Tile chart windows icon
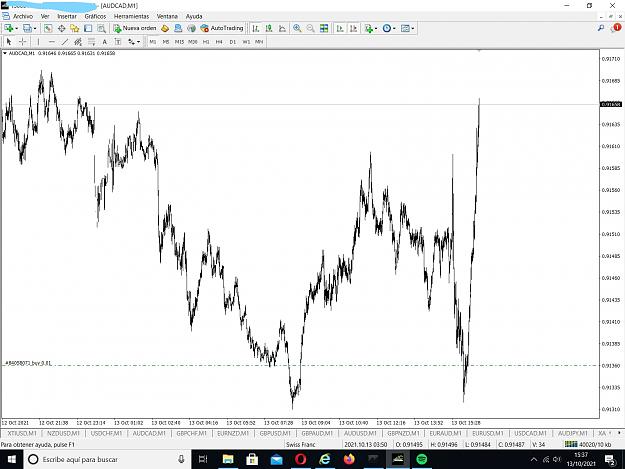The height and width of the screenshot is (469, 625). [x=324, y=28]
